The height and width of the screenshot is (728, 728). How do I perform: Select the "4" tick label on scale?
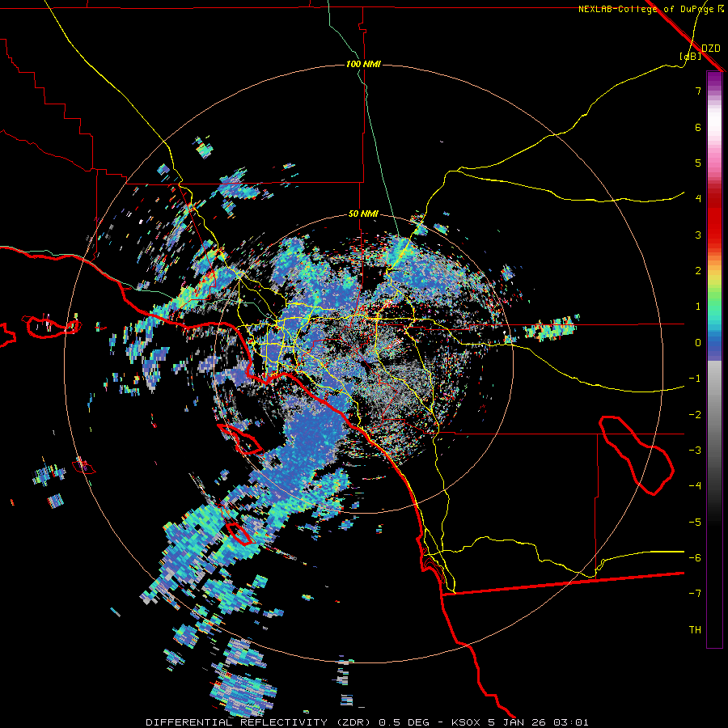pos(698,199)
